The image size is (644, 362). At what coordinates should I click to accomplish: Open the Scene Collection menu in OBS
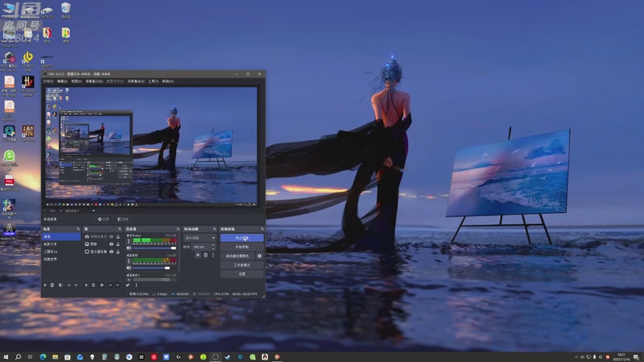tap(135, 81)
